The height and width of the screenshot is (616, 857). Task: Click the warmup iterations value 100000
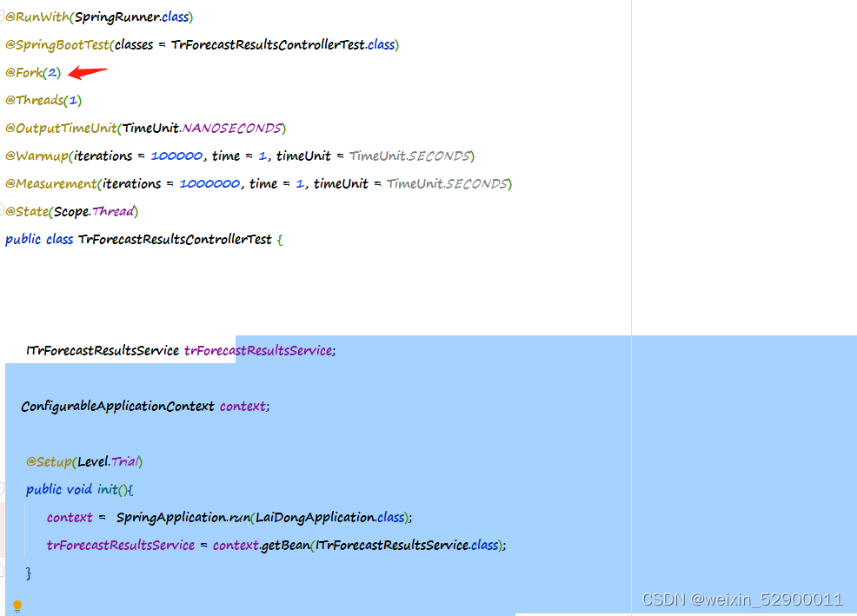(x=176, y=156)
